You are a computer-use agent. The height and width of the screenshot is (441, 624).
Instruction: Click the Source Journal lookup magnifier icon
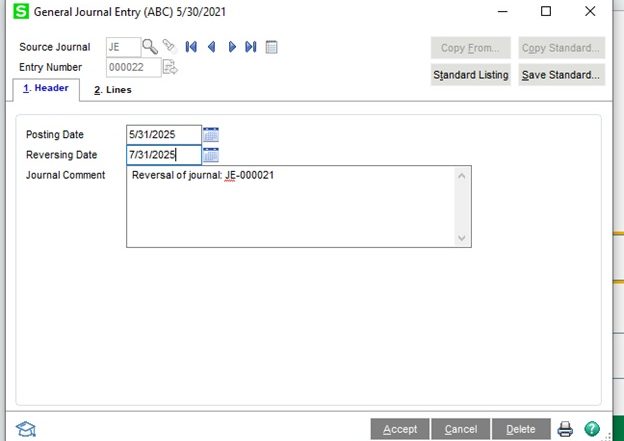coord(150,47)
